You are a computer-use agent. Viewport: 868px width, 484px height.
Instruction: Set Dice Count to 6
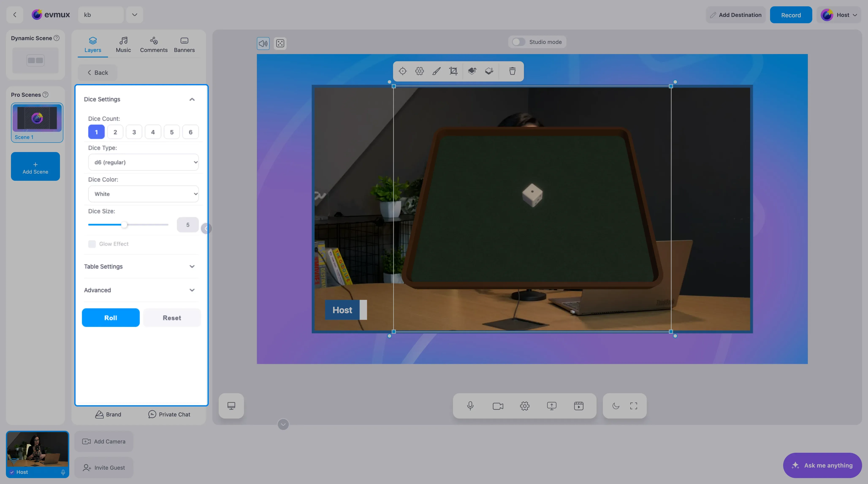191,132
